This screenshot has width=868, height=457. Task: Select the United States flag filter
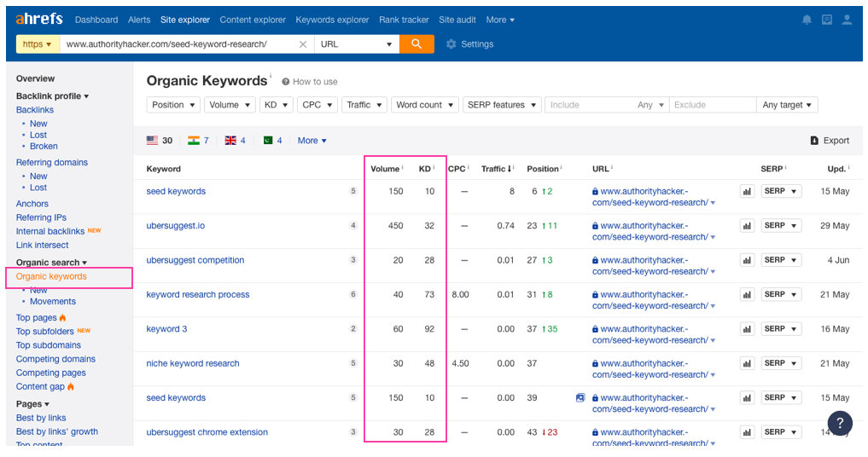pyautogui.click(x=153, y=141)
